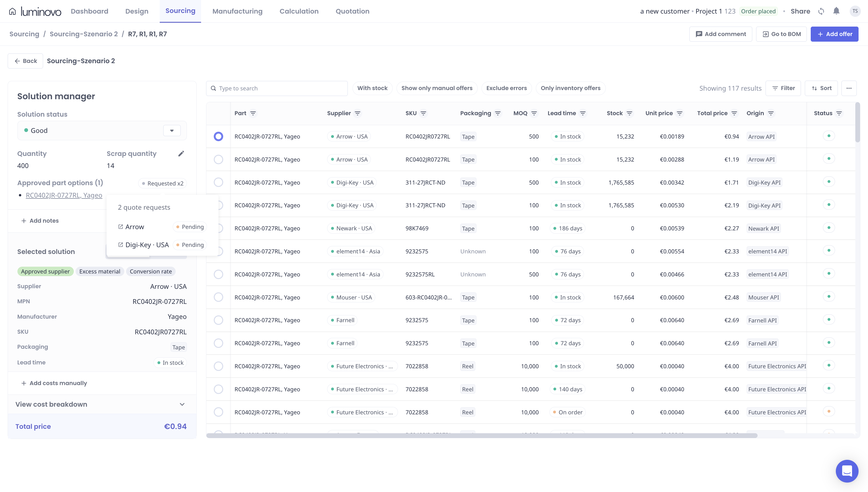The image size is (868, 492).
Task: Click the Add offer button
Action: click(834, 34)
